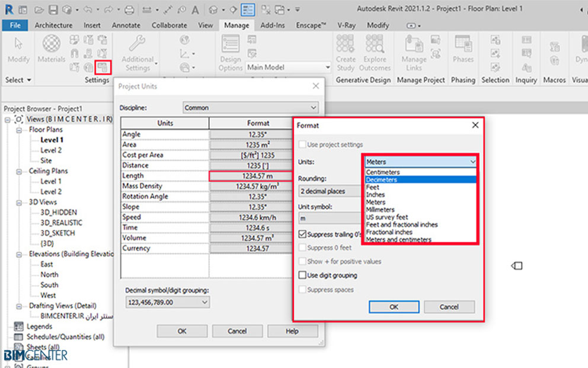Open Decimal symbol/digit grouping dropdown
Viewport: 588px width, 368px height.
click(x=168, y=302)
